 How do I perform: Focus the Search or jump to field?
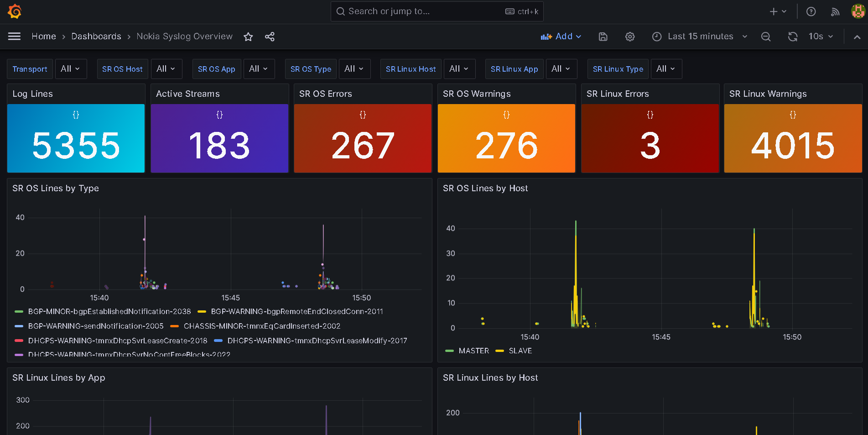click(437, 11)
